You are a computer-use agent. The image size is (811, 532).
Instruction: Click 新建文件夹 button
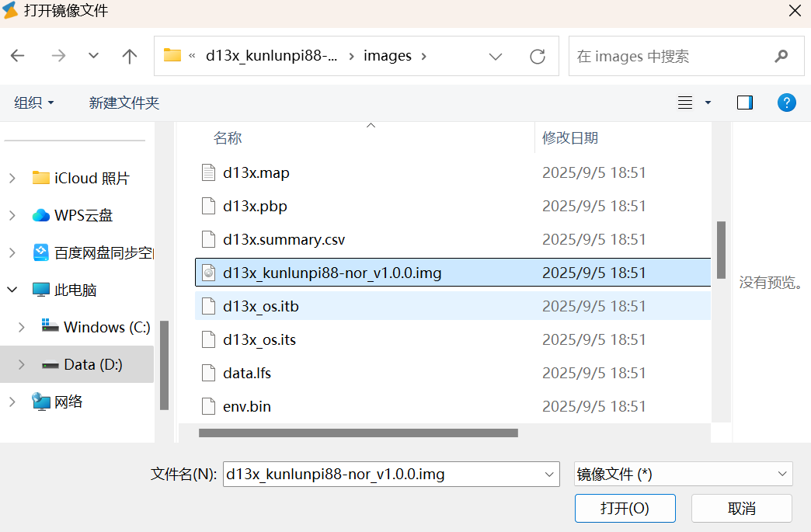click(124, 103)
